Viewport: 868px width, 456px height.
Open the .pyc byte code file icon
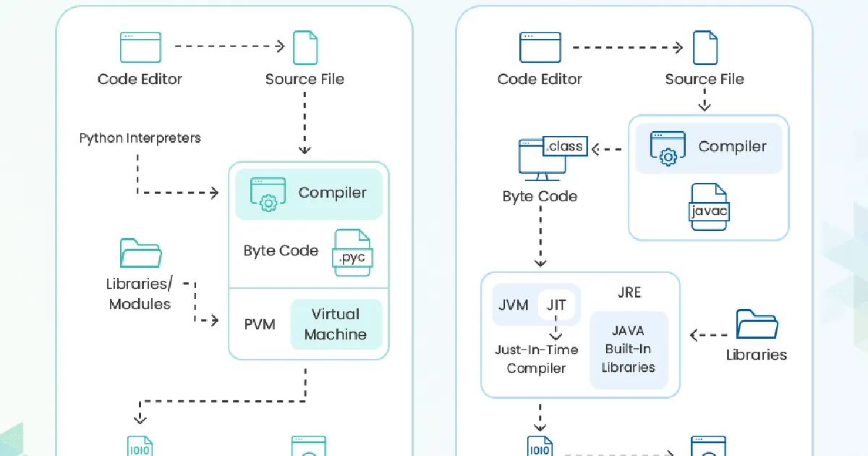(352, 253)
